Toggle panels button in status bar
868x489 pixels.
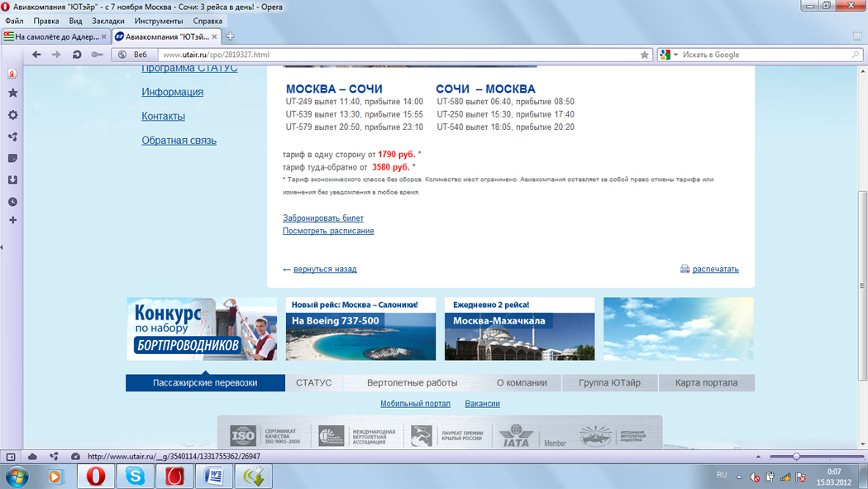click(11, 457)
